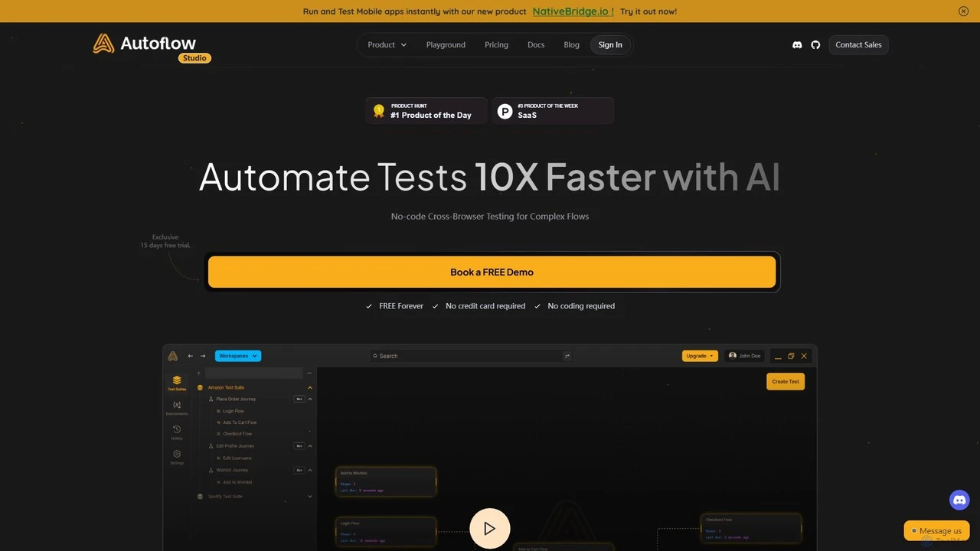
Task: Open the Upgrade dropdown in preview
Action: coord(701,356)
